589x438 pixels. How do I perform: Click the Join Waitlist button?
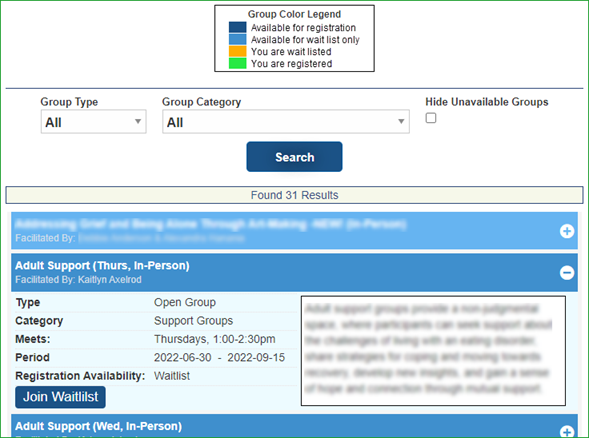[x=60, y=397]
